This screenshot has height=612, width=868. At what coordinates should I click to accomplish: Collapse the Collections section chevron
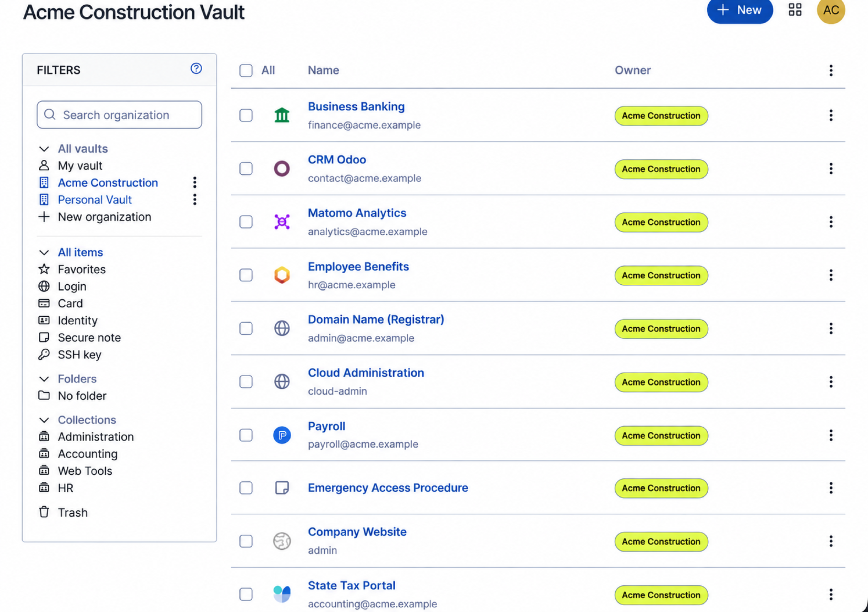(x=44, y=420)
